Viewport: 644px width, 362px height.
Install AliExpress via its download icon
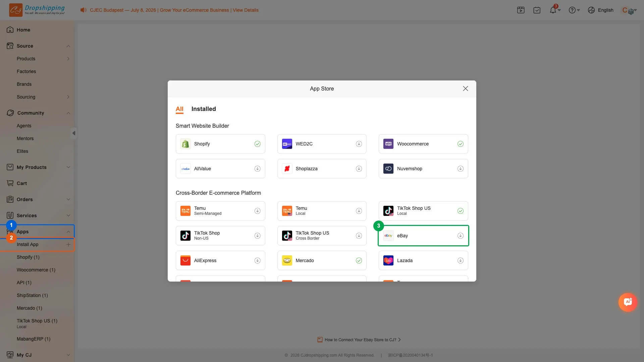pos(258,260)
